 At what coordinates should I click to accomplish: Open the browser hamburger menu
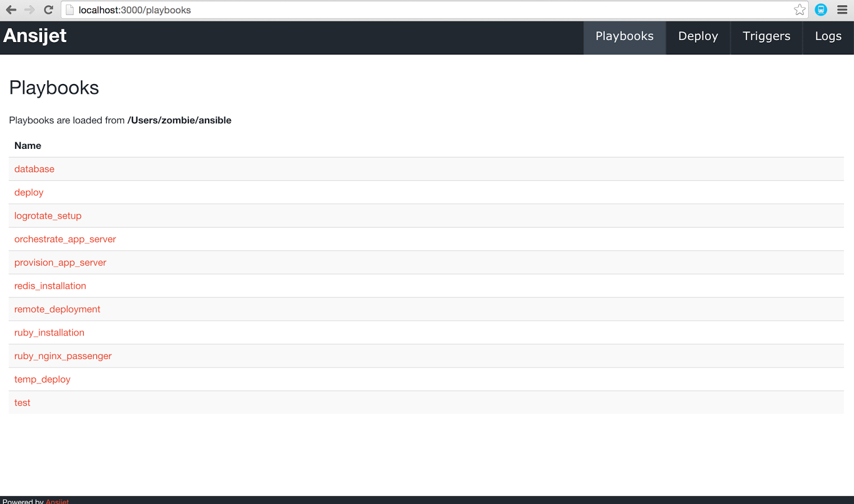coord(843,10)
